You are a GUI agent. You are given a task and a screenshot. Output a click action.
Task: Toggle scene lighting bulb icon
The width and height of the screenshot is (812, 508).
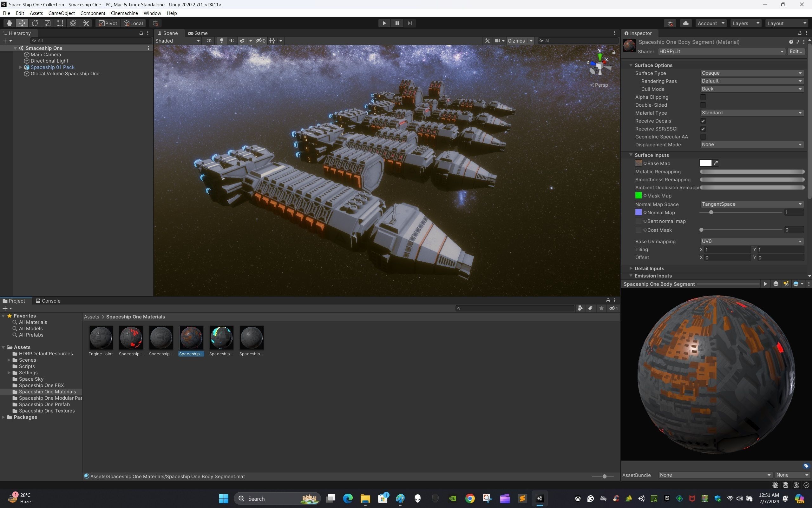tap(221, 41)
